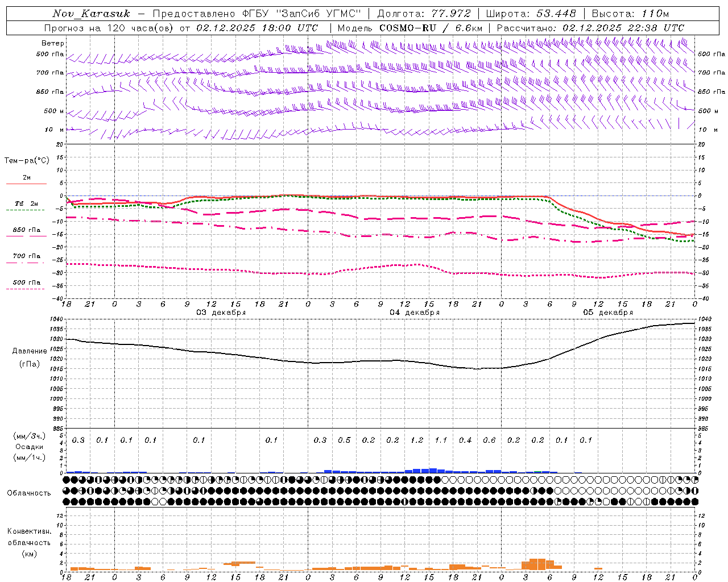Click the (км) convective cloud unit label
The width and height of the screenshot is (728, 582).
click(29, 554)
